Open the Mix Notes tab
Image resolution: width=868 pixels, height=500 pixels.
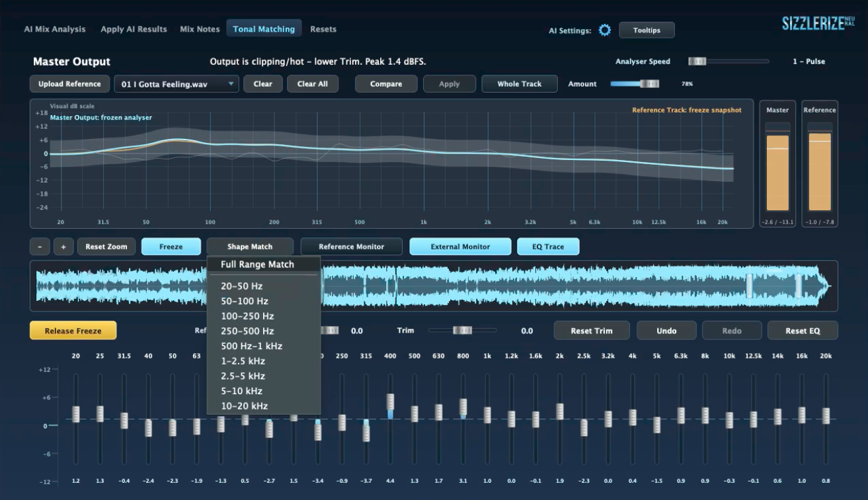[200, 29]
